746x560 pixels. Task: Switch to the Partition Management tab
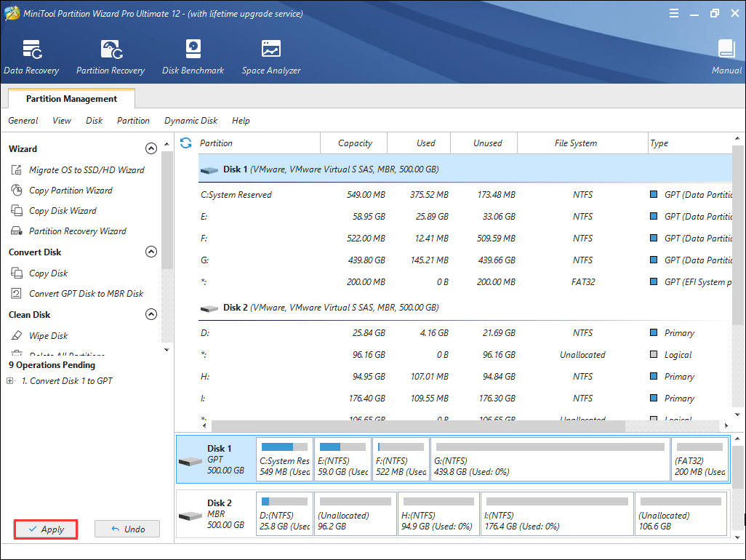[x=71, y=99]
